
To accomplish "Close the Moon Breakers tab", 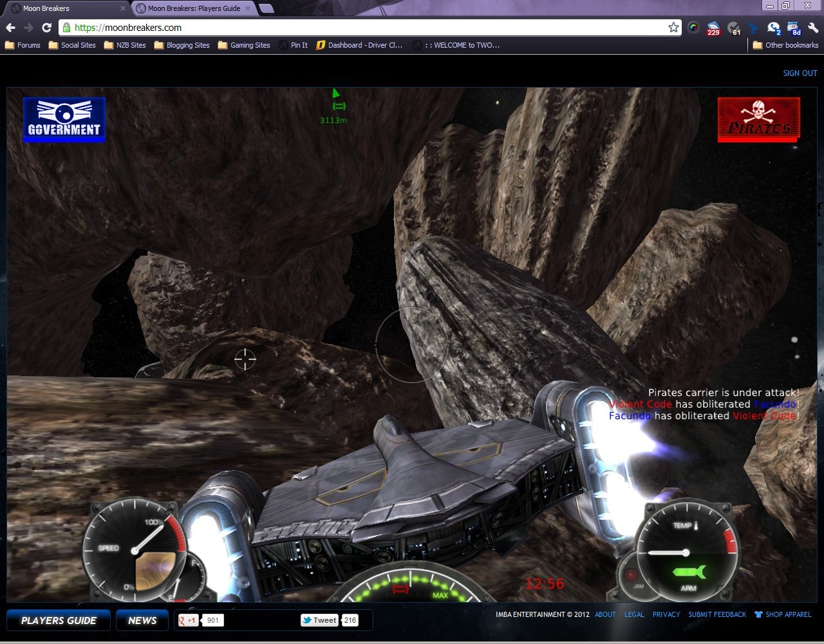I will (123, 8).
